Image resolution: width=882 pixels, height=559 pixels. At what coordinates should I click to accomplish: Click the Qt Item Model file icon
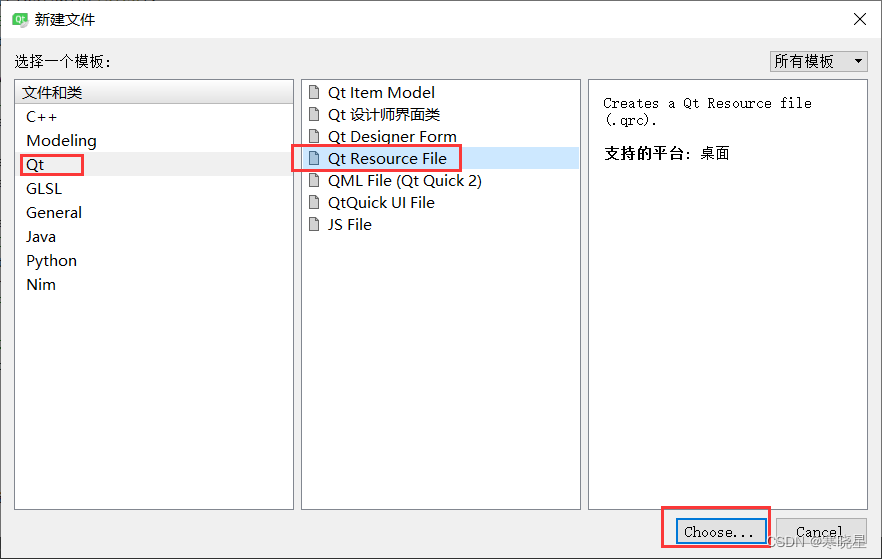[x=314, y=92]
